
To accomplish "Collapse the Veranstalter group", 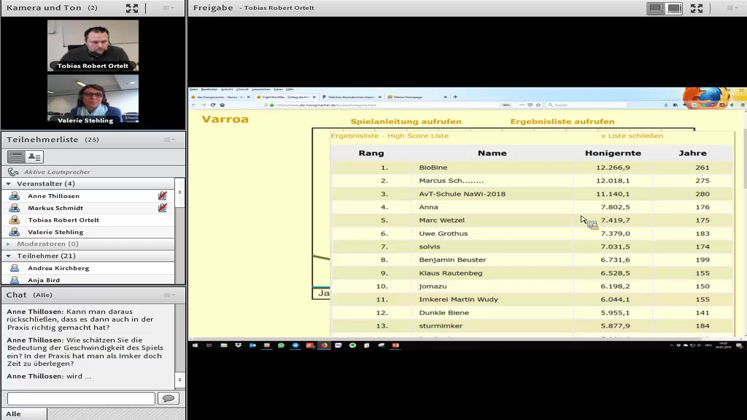I will point(9,184).
